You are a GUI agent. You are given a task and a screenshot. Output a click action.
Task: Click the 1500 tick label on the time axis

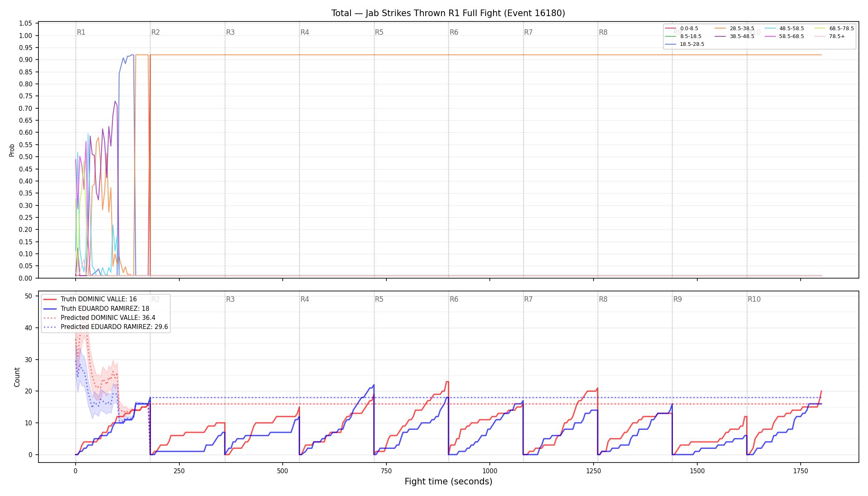coord(697,471)
